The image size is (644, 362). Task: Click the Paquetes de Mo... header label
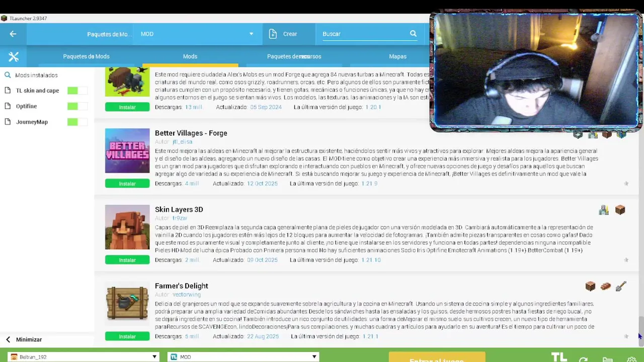click(x=109, y=34)
